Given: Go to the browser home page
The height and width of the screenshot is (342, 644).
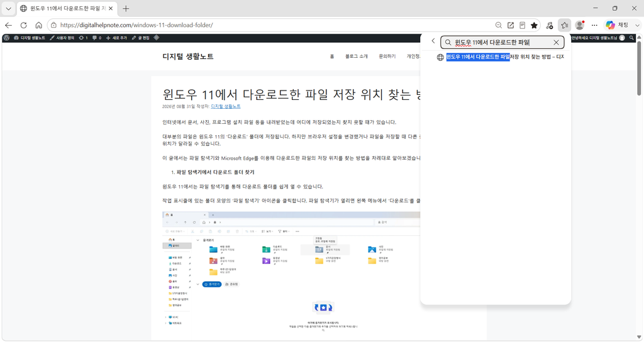Looking at the screenshot, I should pyautogui.click(x=38, y=25).
